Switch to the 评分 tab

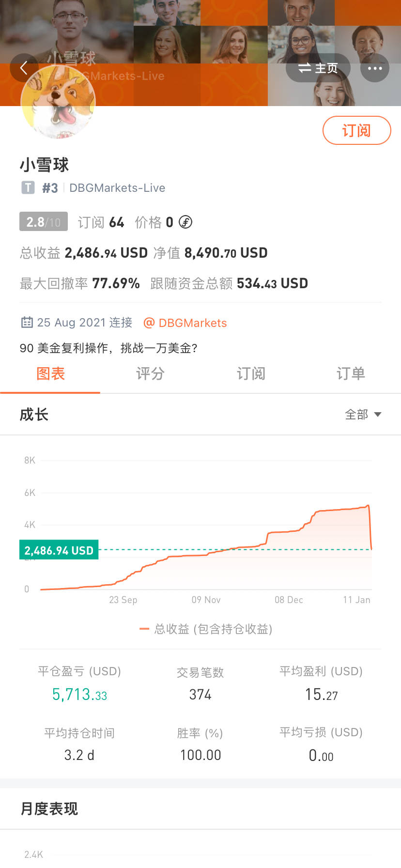151,373
